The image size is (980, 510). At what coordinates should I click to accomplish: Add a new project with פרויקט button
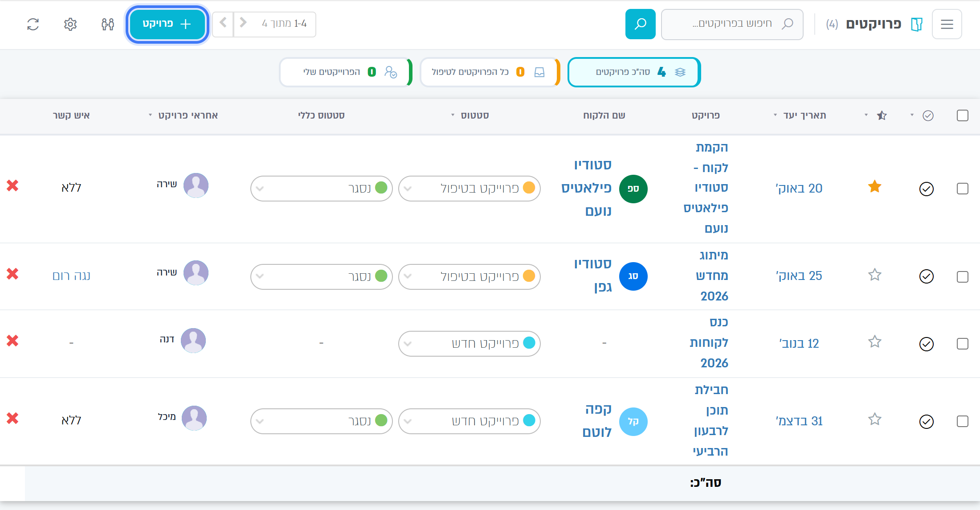coord(167,24)
